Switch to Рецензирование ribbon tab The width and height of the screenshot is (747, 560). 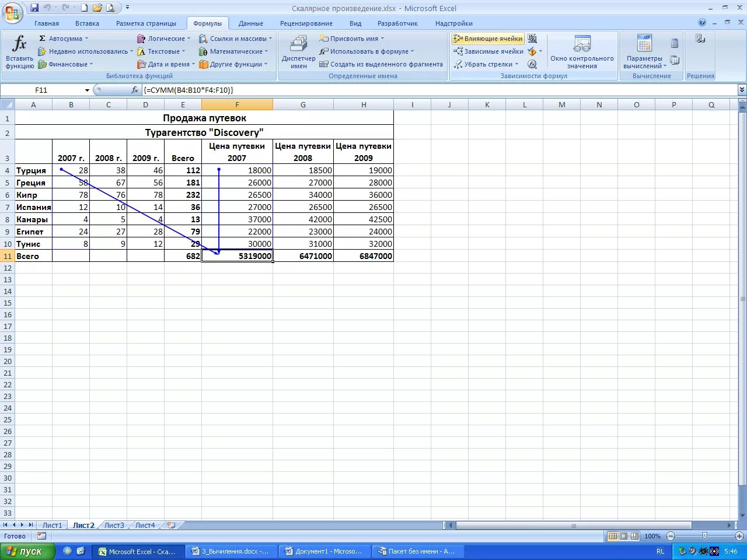coord(306,23)
